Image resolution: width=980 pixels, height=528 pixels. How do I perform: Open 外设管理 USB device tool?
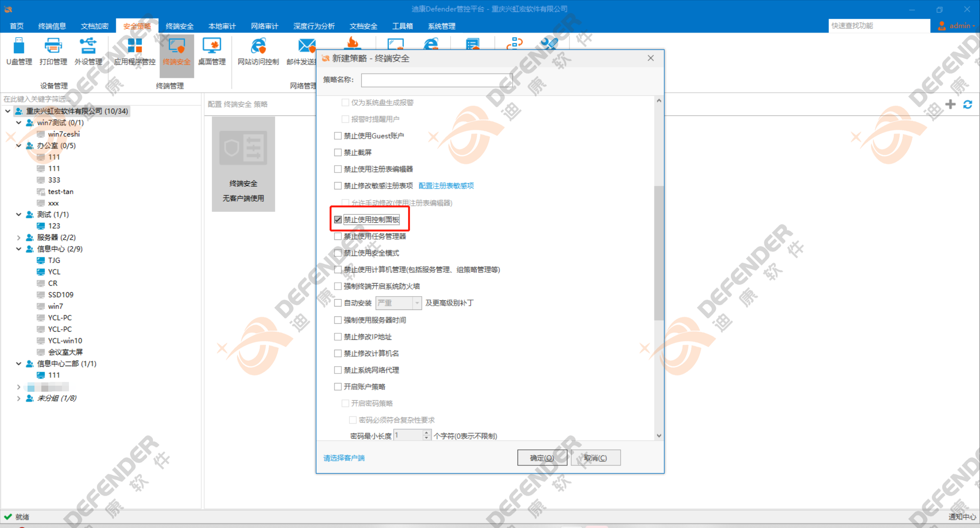[88, 51]
